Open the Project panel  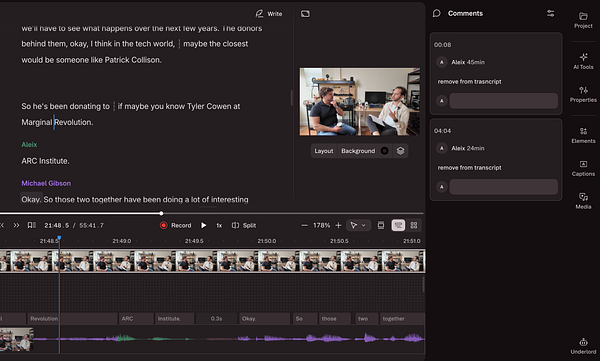[583, 20]
